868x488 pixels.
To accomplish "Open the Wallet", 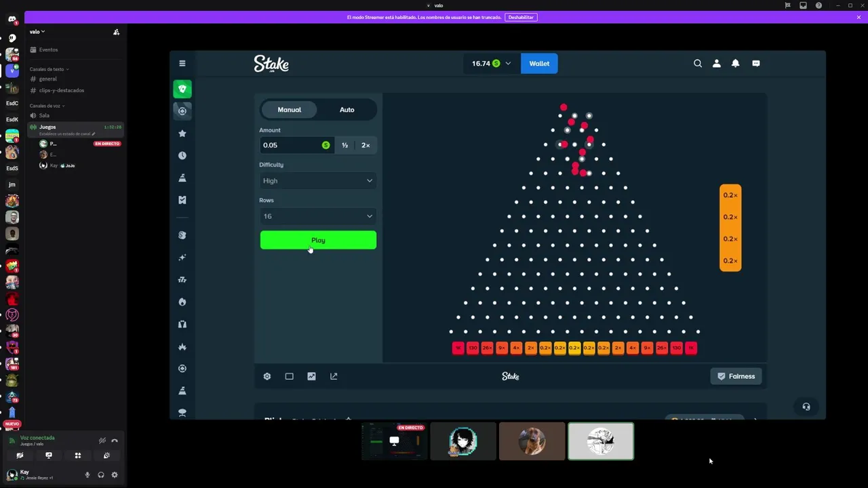I will tap(539, 64).
